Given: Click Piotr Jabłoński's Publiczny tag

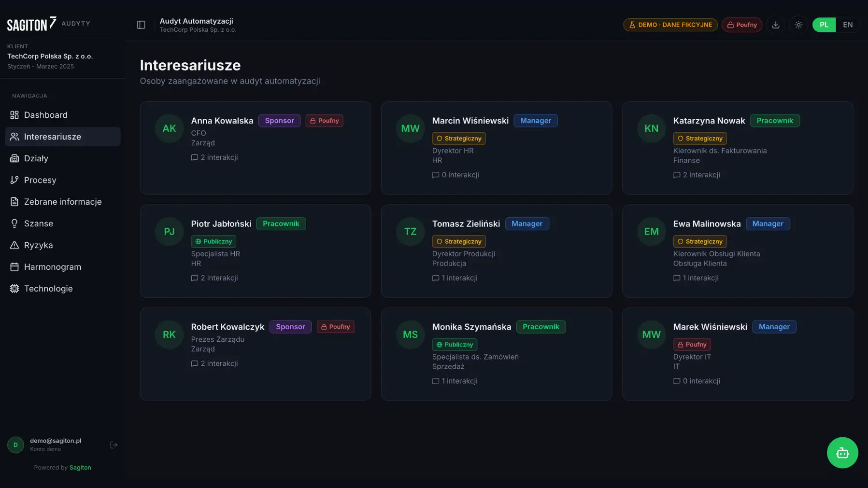Looking at the screenshot, I should 213,241.
